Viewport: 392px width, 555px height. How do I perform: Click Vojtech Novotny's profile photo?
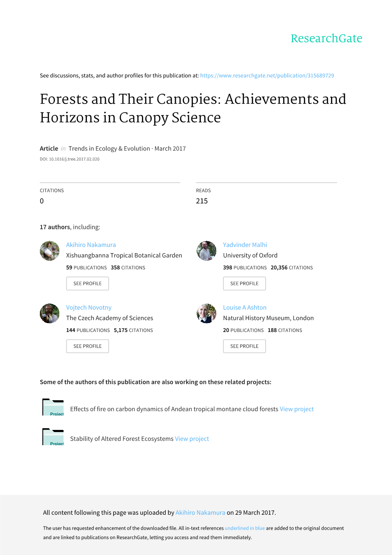[x=50, y=313]
